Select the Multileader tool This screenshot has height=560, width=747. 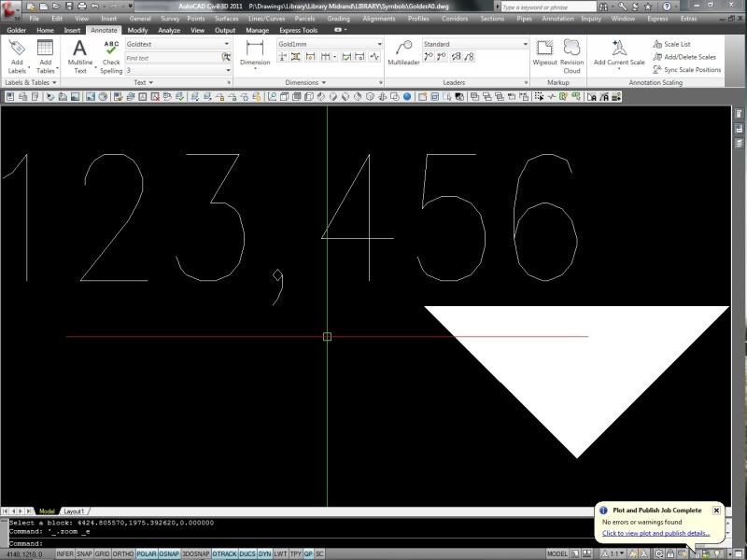coord(403,52)
